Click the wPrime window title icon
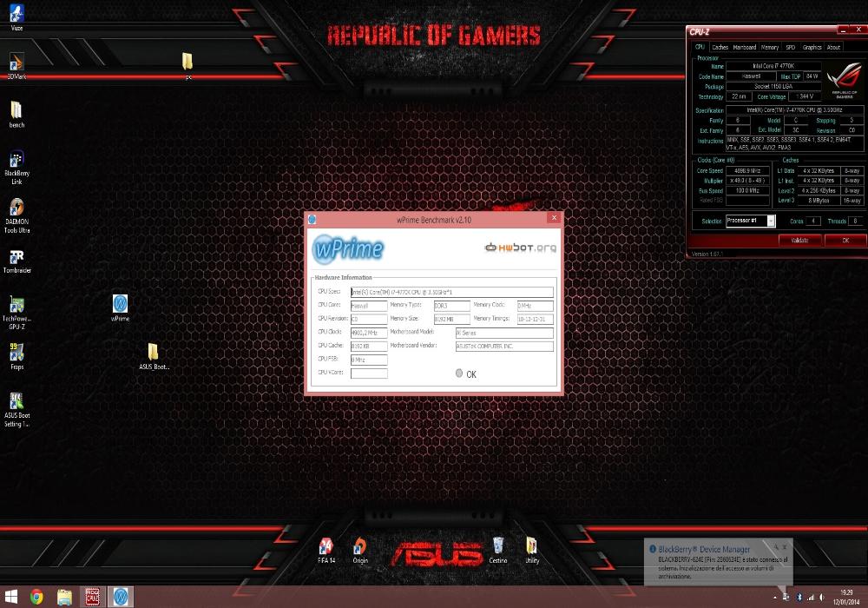The image size is (868, 608). [312, 220]
